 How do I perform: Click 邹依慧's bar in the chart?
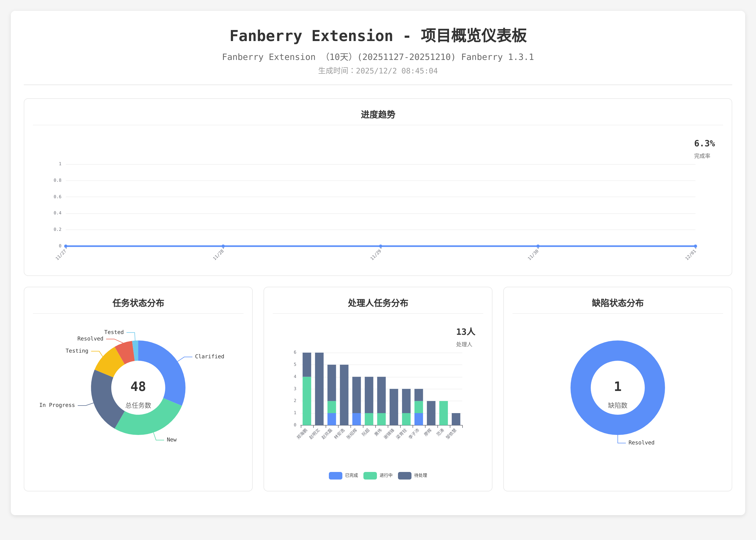click(456, 419)
